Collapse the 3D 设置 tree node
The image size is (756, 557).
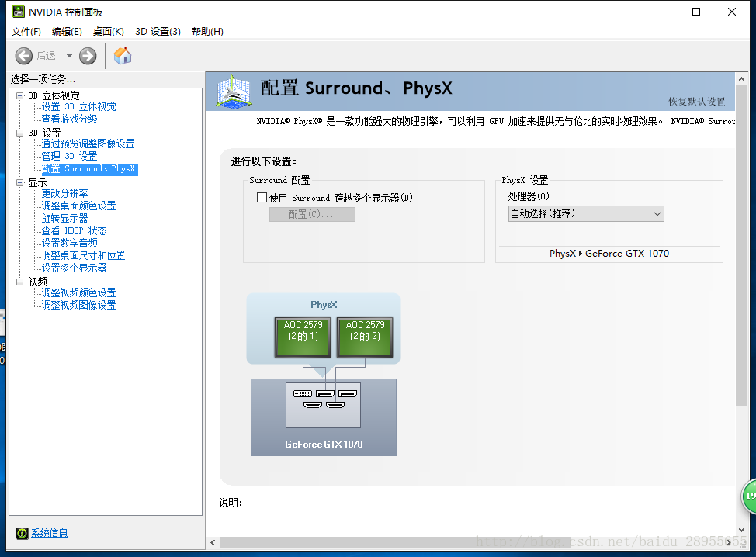(x=19, y=133)
